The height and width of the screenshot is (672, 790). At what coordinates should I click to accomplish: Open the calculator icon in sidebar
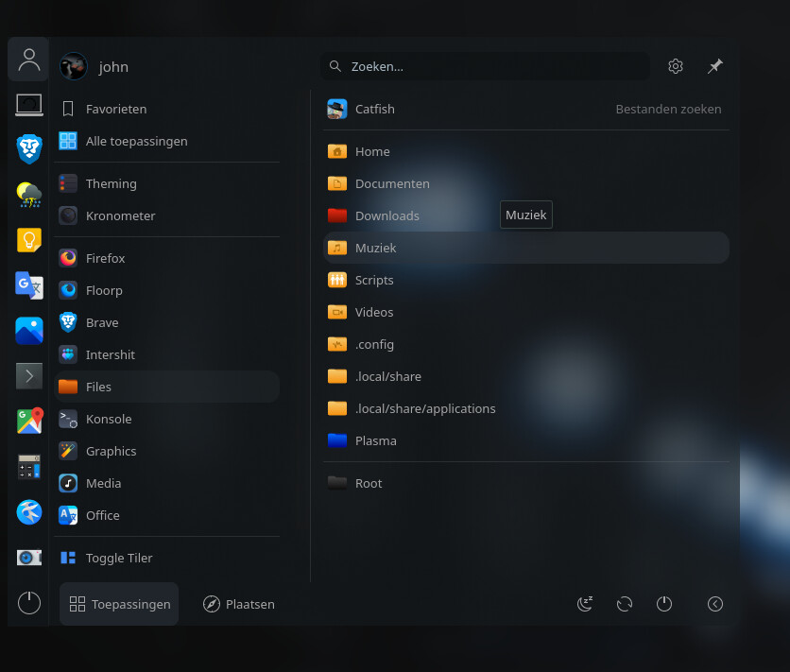coord(29,467)
